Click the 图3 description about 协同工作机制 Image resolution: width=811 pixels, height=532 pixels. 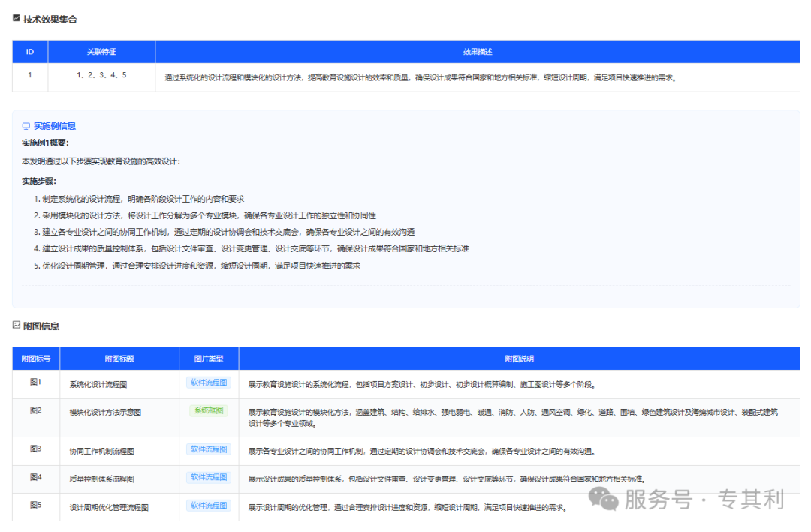tap(423, 452)
